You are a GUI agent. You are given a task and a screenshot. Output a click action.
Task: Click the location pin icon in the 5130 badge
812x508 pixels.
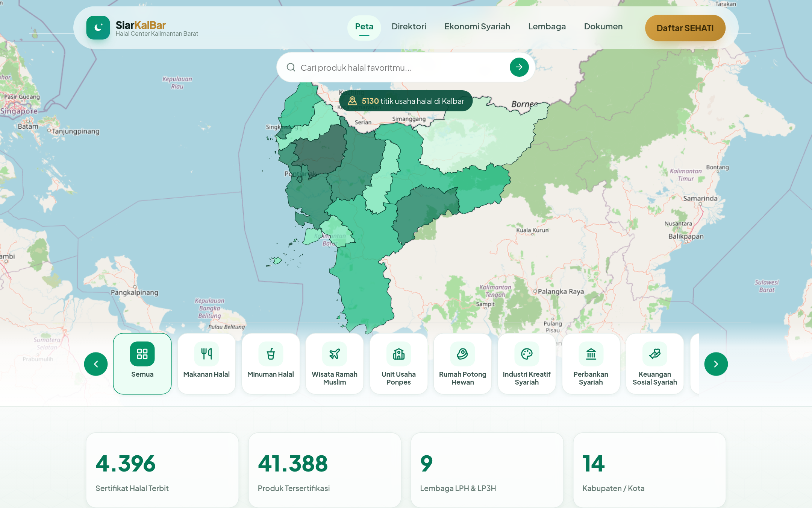[x=352, y=101]
